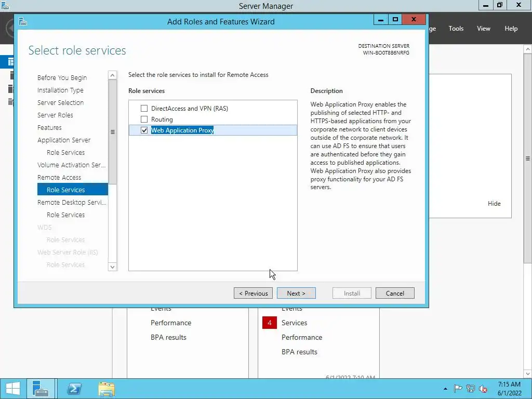
Task: Click the Server Manager taskbar icon
Action: coord(41,389)
